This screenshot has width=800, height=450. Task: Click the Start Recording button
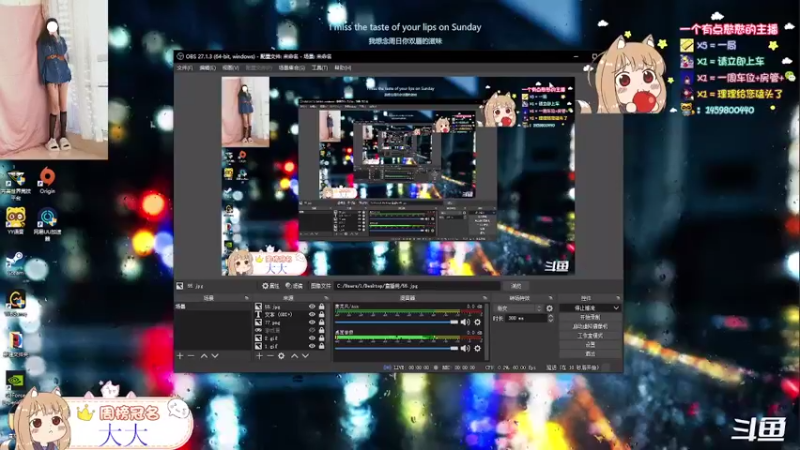[x=590, y=317]
